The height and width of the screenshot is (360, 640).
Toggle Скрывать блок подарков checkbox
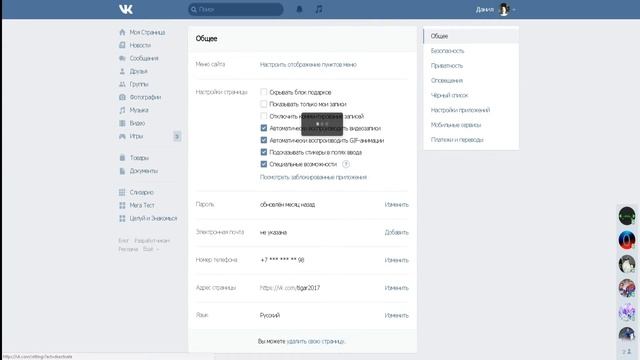[264, 92]
